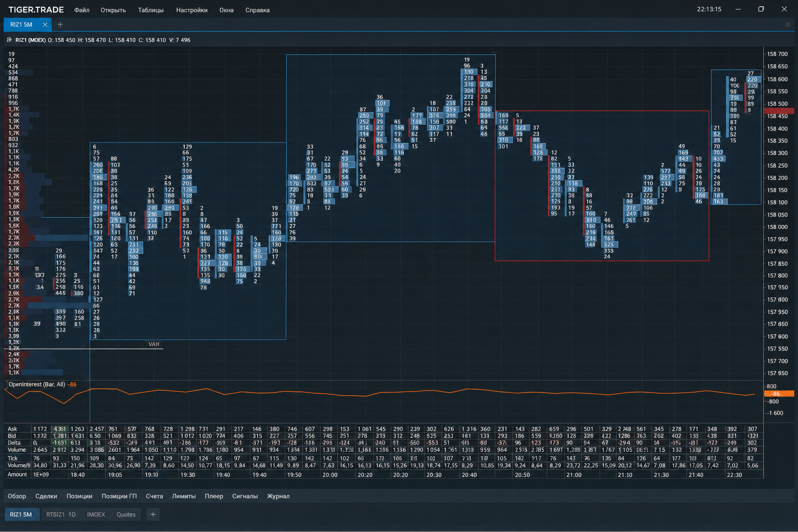The width and height of the screenshot is (798, 532).
Task: Add new tab with plus icon at top
Action: (60, 24)
